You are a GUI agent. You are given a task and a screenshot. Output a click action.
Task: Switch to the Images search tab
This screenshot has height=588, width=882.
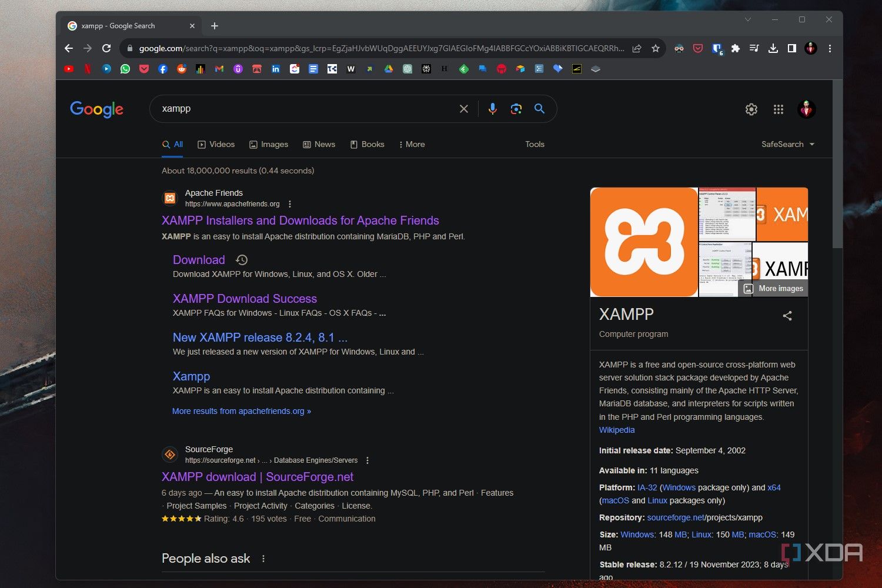tap(268, 144)
